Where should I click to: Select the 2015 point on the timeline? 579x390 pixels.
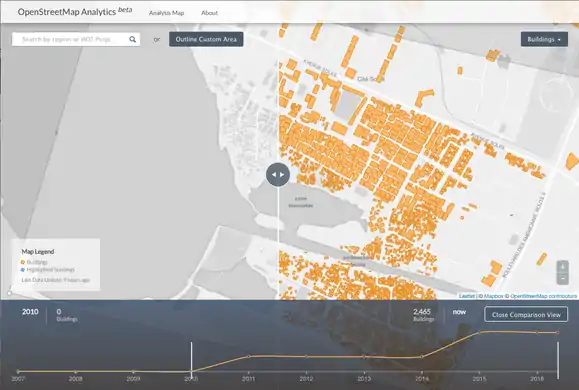tap(479, 332)
